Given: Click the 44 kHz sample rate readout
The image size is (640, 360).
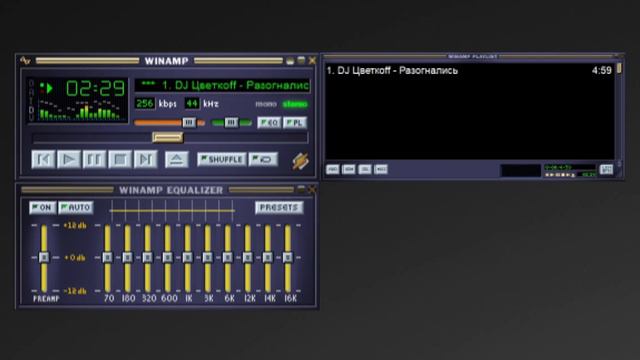Looking at the screenshot, I should click(192, 104).
